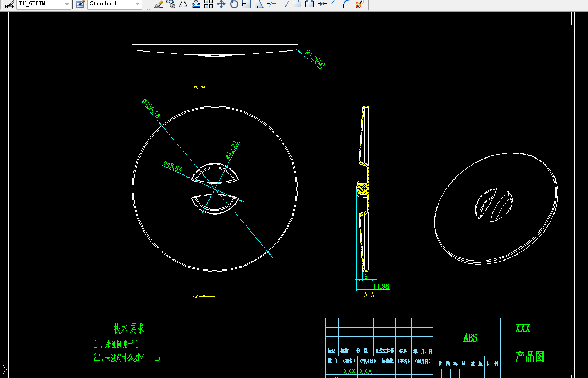588x378 pixels.
Task: Select the Stretch tool
Action: (259, 4)
